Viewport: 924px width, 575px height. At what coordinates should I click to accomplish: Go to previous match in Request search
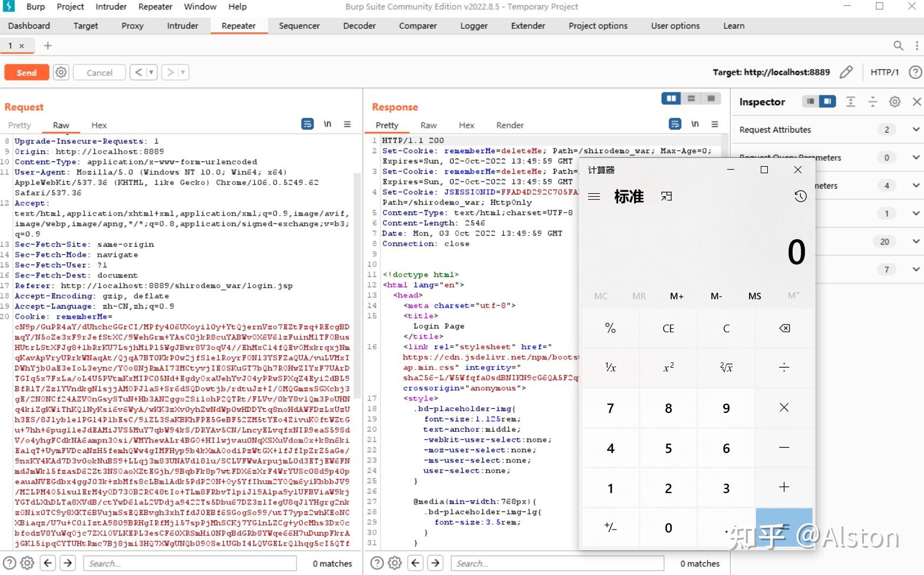tap(48, 563)
